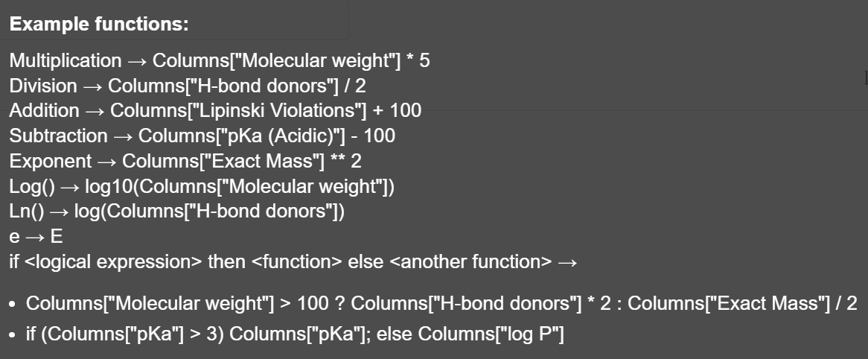Click the ternary Molecular weight > 100 example

point(441,304)
